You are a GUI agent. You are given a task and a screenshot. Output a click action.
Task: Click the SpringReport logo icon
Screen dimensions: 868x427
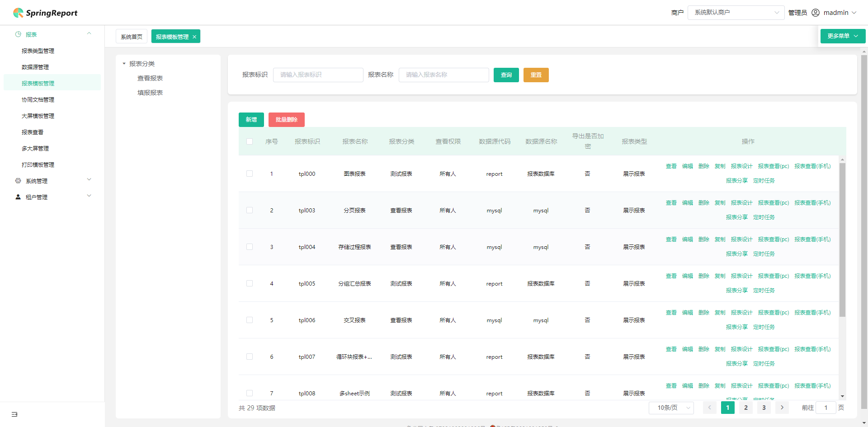pos(18,13)
